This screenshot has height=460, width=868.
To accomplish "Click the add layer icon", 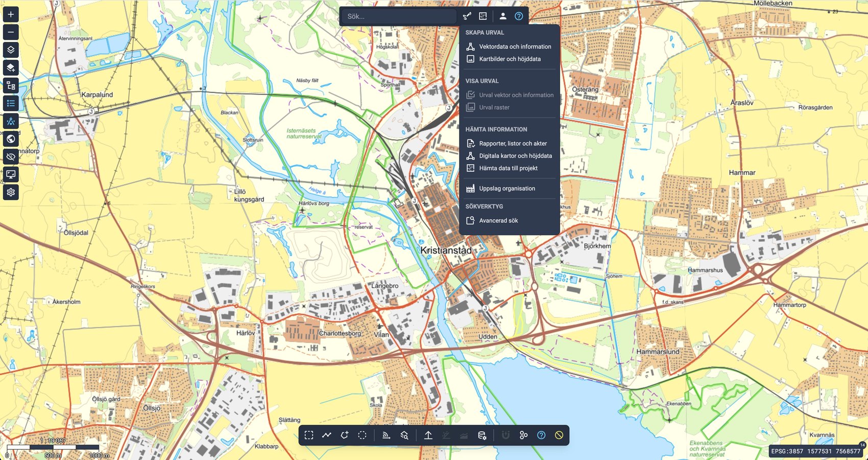I will 11,68.
